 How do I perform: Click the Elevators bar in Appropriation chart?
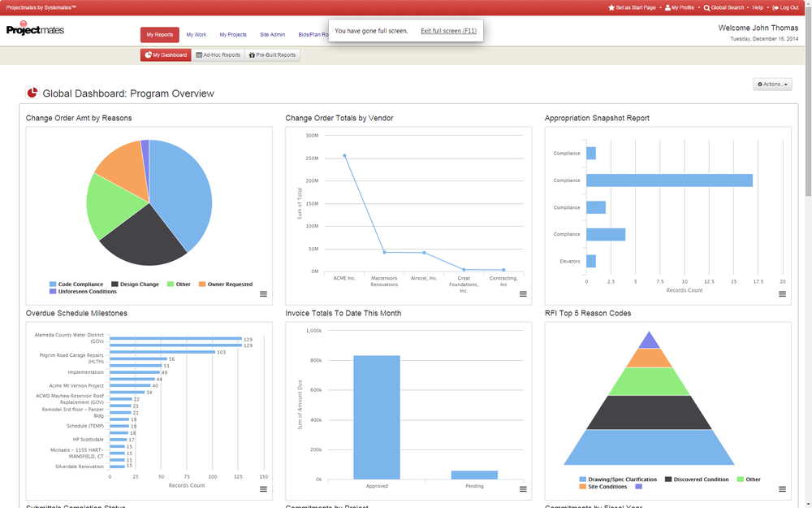click(x=591, y=261)
